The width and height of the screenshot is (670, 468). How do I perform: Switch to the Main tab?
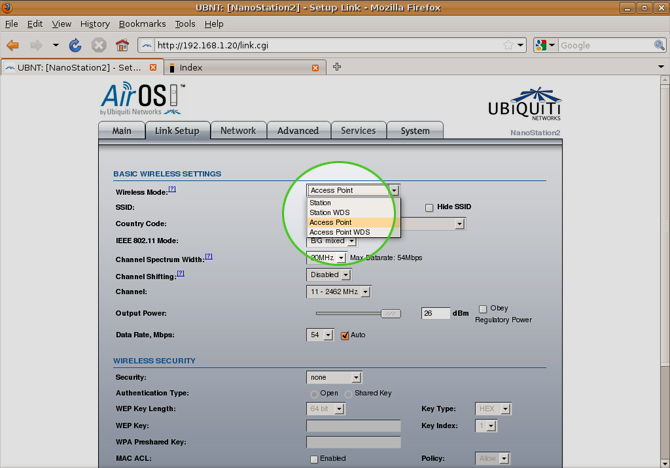121,131
